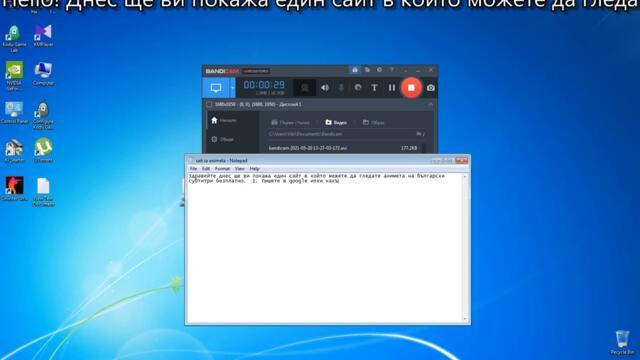
Task: Open the Bandicam home icon in title bar
Action: (x=355, y=70)
